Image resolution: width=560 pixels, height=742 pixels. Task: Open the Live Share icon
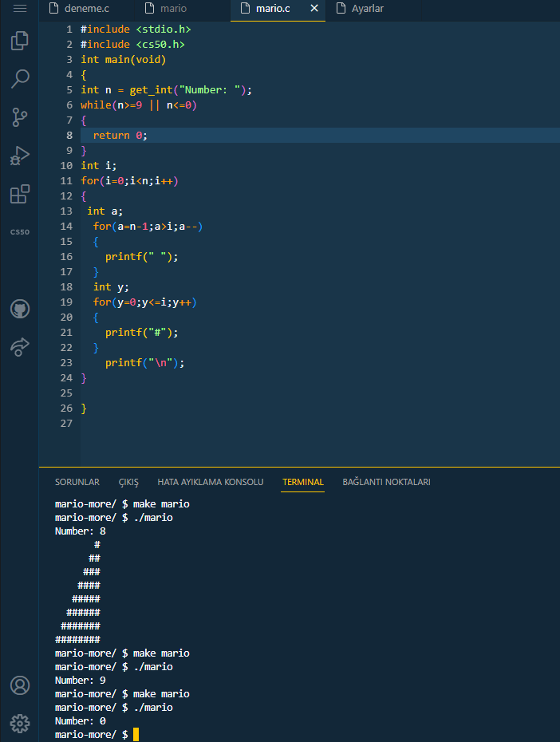point(20,347)
